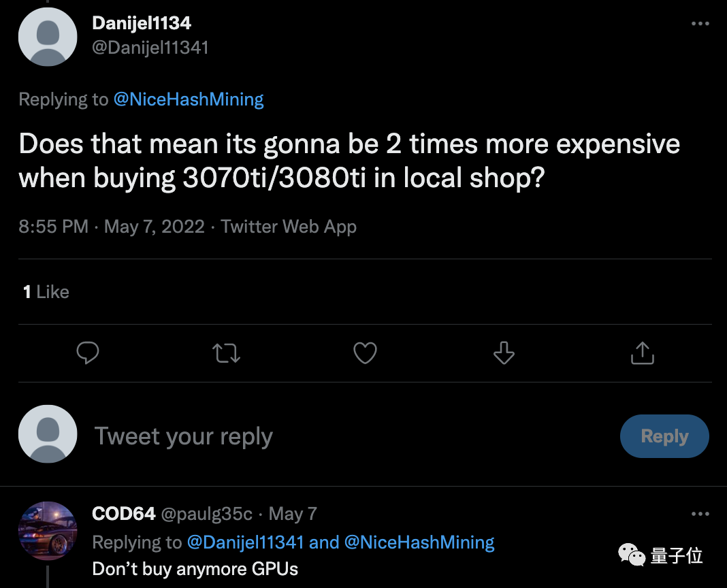Open more options on Danijel1134's tweet
Image resolution: width=727 pixels, height=588 pixels.
pyautogui.click(x=700, y=24)
